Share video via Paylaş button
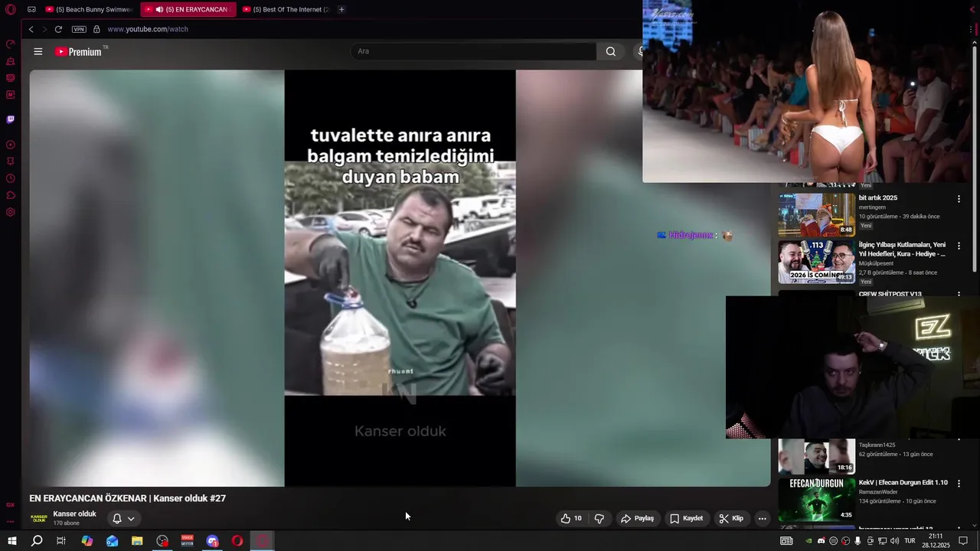 [637, 518]
